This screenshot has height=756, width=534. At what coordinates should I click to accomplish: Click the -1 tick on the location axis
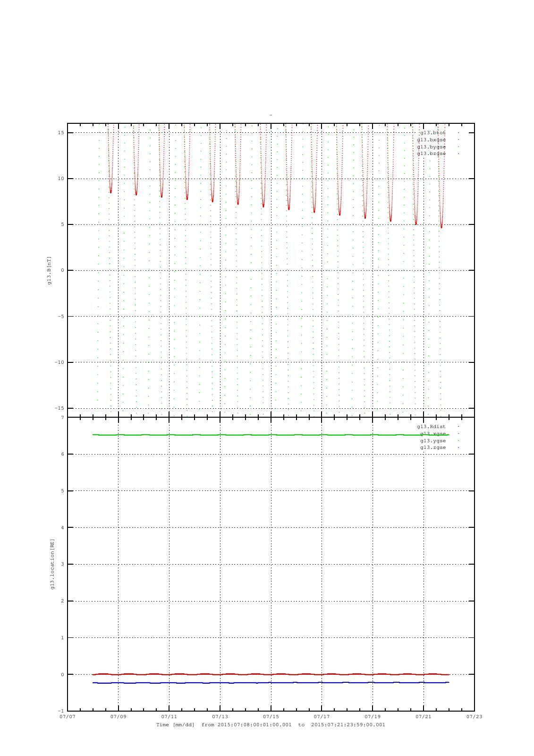tap(61, 711)
